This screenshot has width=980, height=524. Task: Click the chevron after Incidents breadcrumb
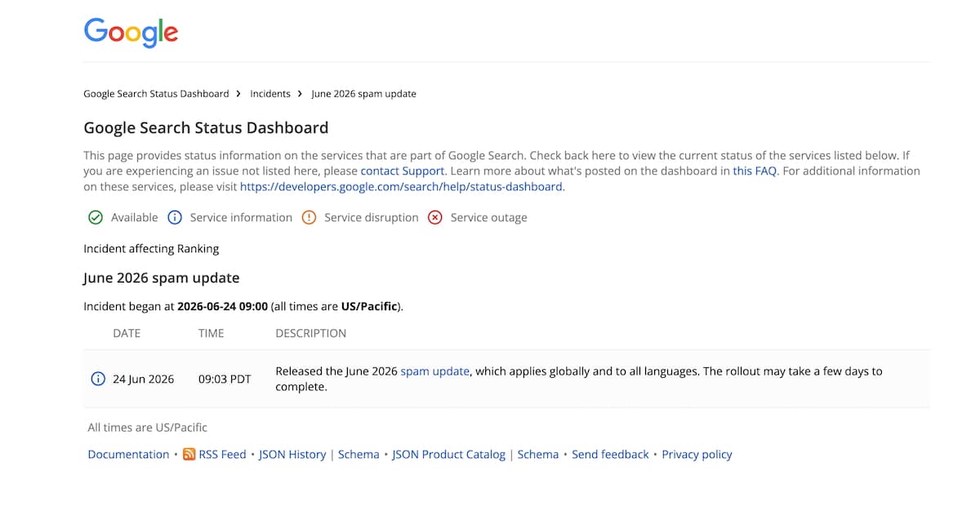[300, 94]
